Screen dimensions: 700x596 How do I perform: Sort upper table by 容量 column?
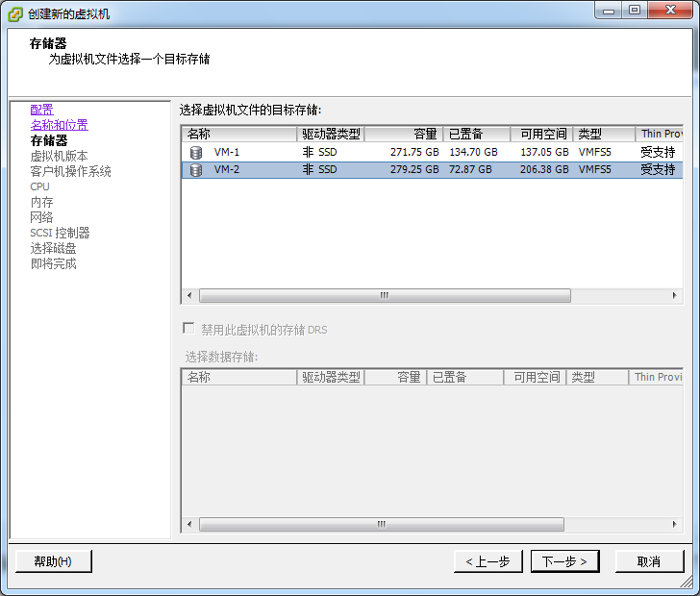click(404, 135)
